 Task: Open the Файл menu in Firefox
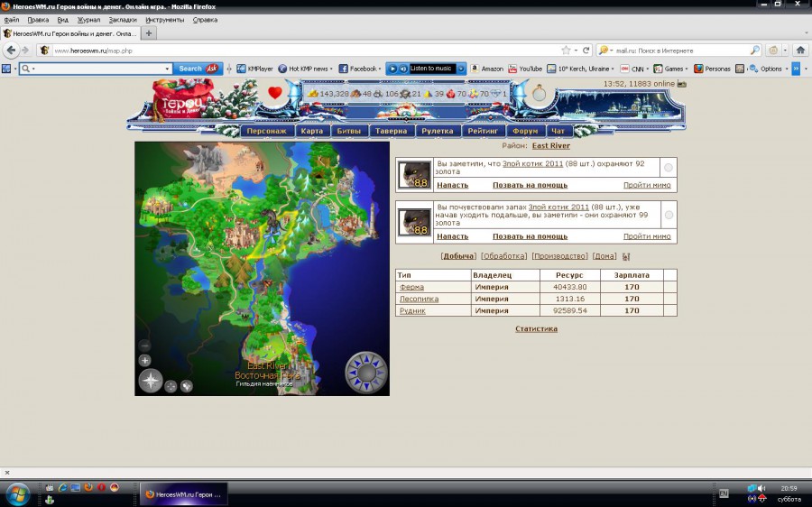coord(12,20)
